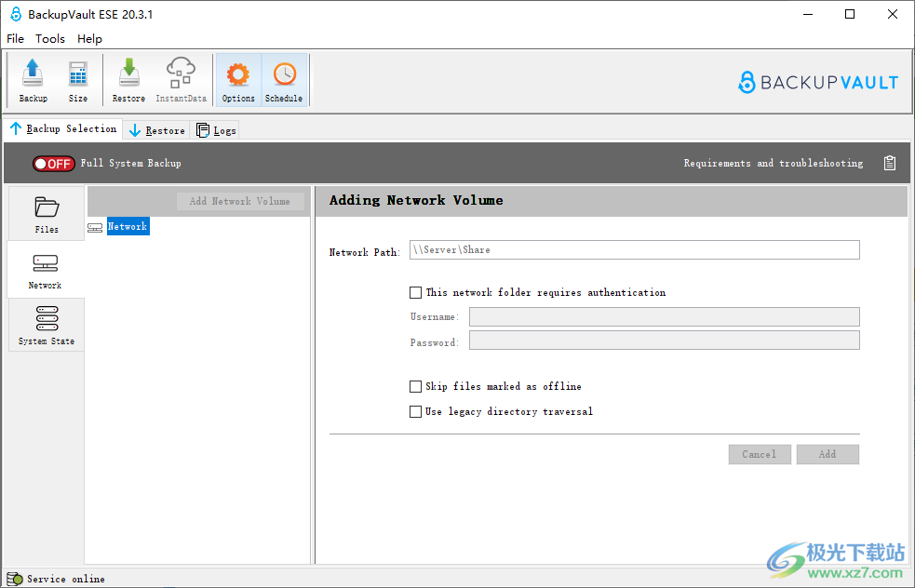Image resolution: width=915 pixels, height=588 pixels.
Task: Open the File menu
Action: click(x=16, y=38)
